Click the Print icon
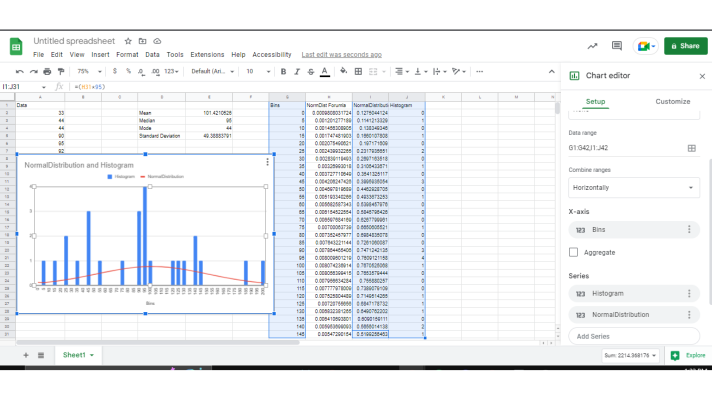712x400 pixels. point(47,72)
